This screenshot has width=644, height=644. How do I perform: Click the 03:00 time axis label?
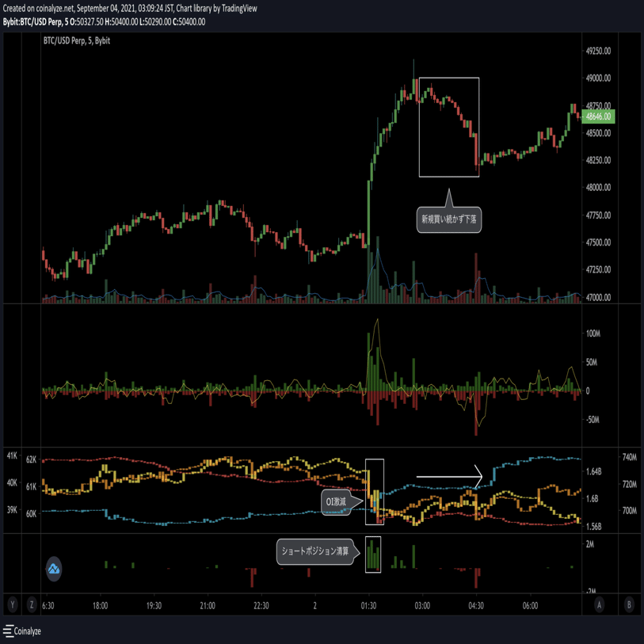[x=422, y=606]
